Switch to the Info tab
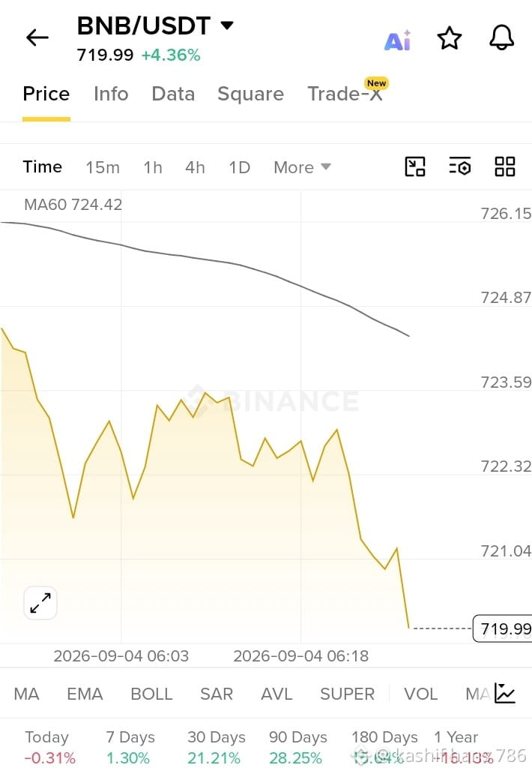The image size is (532, 774). (111, 94)
